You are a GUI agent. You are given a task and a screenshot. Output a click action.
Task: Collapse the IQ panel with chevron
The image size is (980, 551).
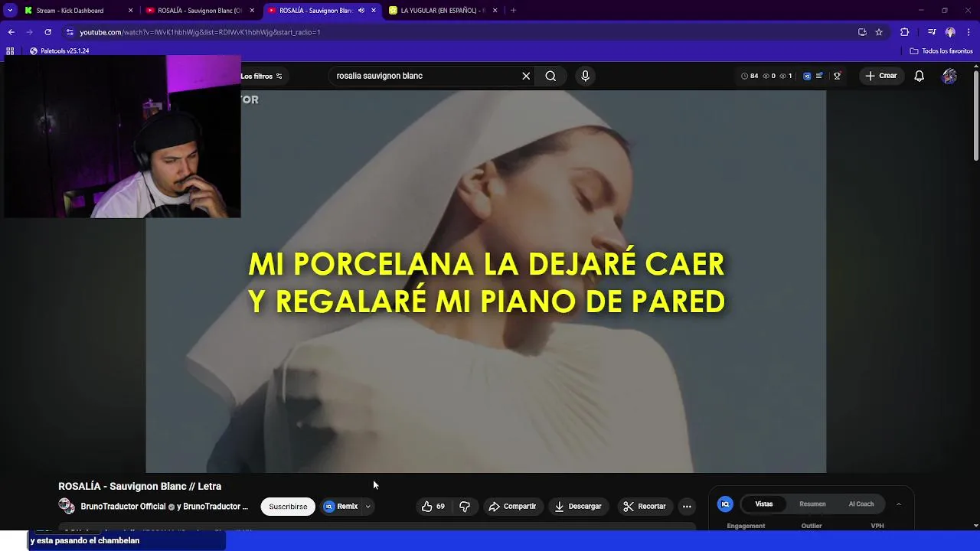(x=898, y=504)
